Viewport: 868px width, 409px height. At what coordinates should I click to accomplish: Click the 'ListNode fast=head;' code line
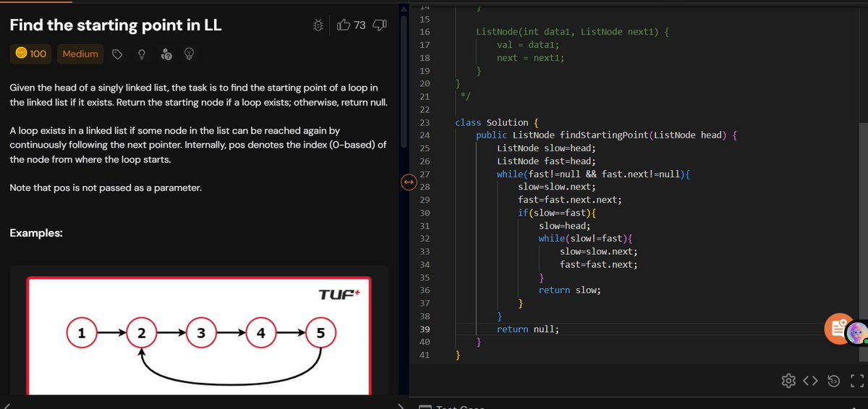[x=548, y=161]
